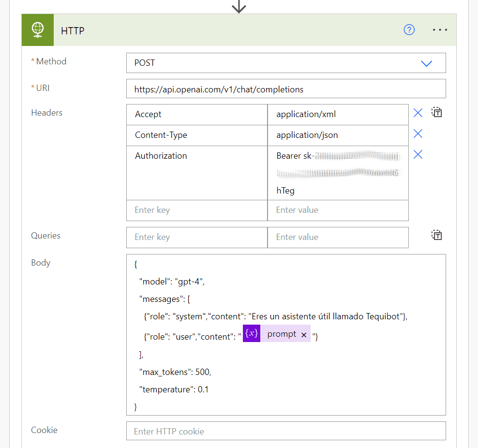Click the empty Headers Enter value field
Image resolution: width=478 pixels, height=448 pixels.
point(338,210)
